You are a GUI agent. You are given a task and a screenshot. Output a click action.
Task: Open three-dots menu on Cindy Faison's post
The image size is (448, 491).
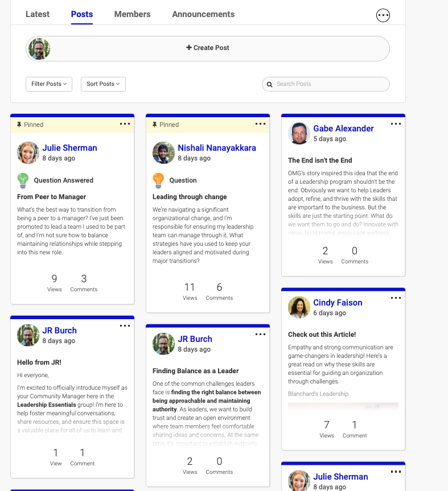coord(396,298)
